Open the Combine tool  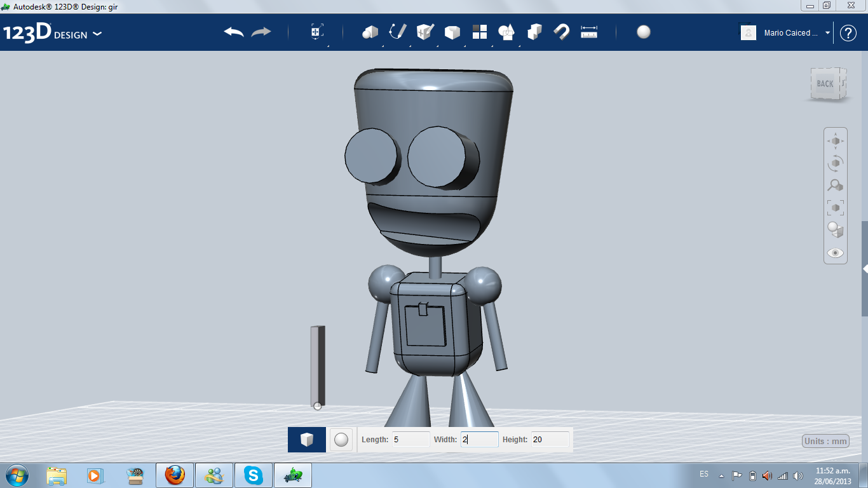(534, 32)
